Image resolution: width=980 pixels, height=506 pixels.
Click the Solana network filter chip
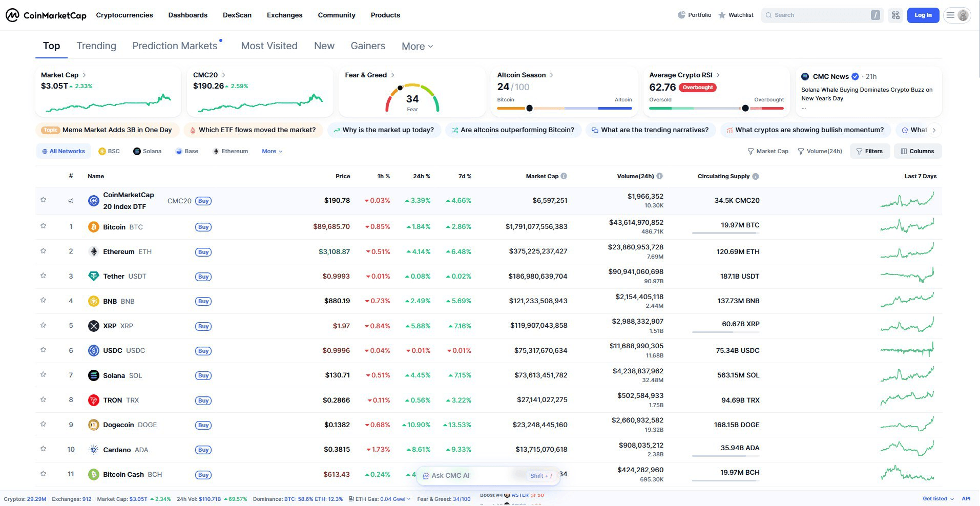[x=147, y=151]
